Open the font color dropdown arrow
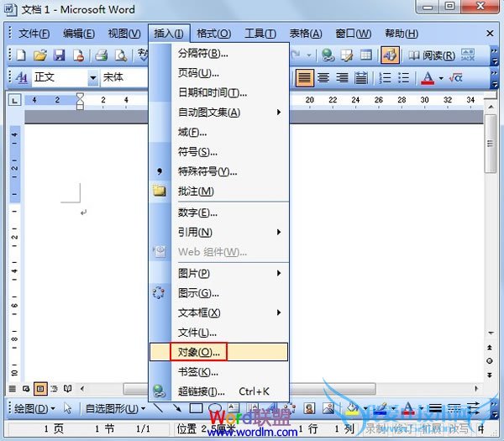504x441 pixels. click(x=441, y=78)
